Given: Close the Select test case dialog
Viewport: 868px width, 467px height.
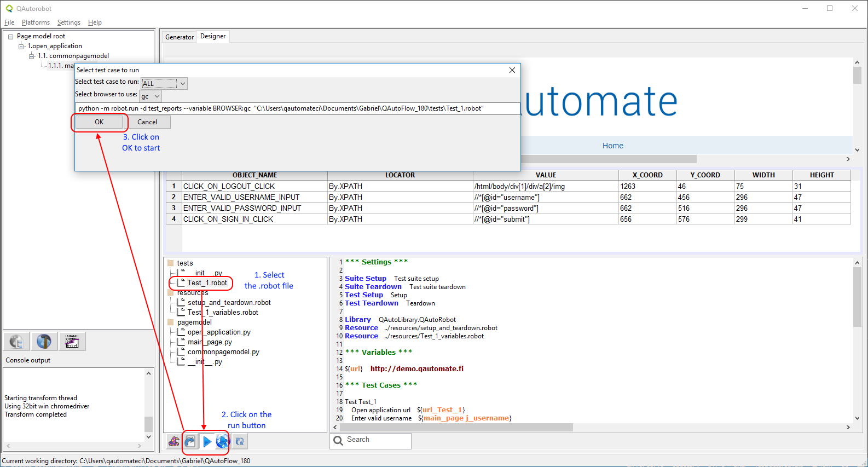Looking at the screenshot, I should (512, 70).
